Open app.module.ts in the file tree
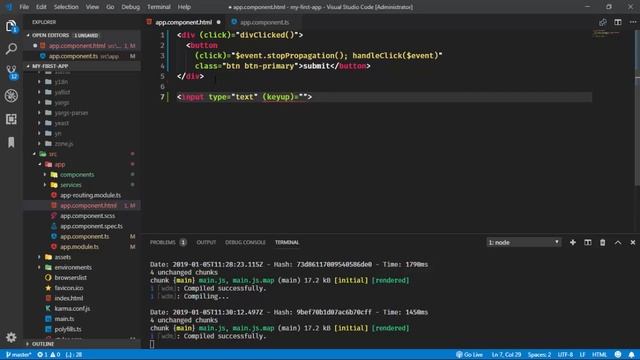Viewport: 640px width, 360px height. click(x=79, y=247)
